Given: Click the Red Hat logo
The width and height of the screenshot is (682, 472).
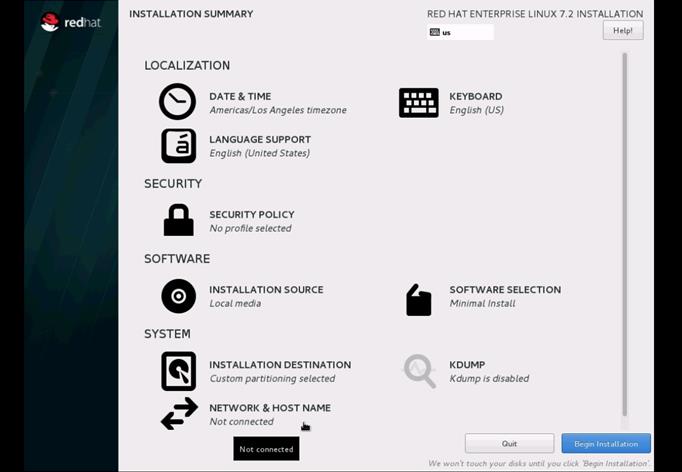Looking at the screenshot, I should (x=71, y=22).
